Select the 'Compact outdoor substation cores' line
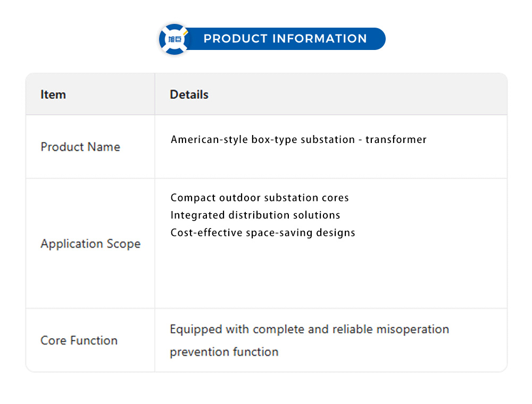Image resolution: width=532 pixels, height=404 pixels. click(260, 198)
